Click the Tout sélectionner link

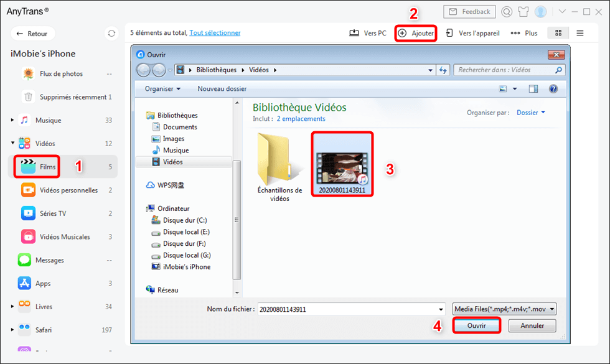(x=215, y=32)
